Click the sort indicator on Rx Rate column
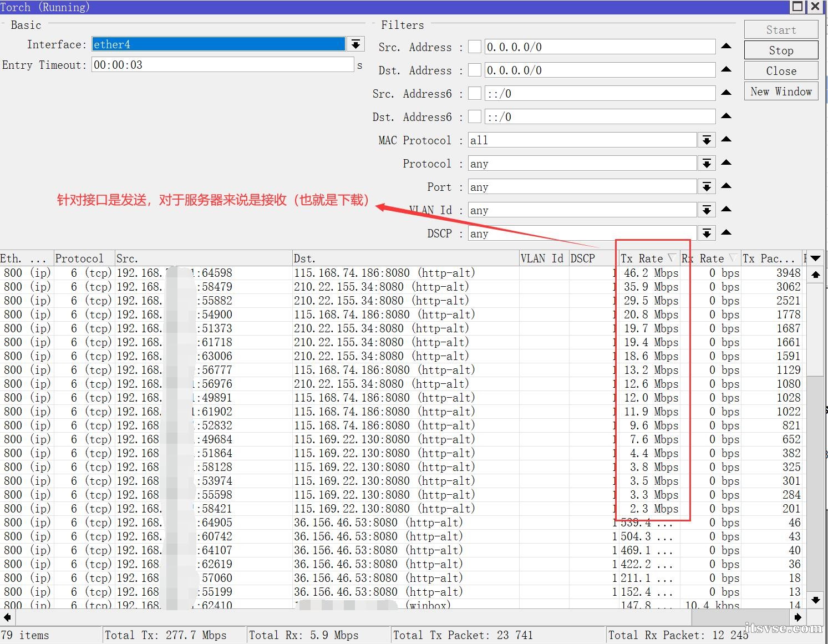The height and width of the screenshot is (644, 828). 733,257
